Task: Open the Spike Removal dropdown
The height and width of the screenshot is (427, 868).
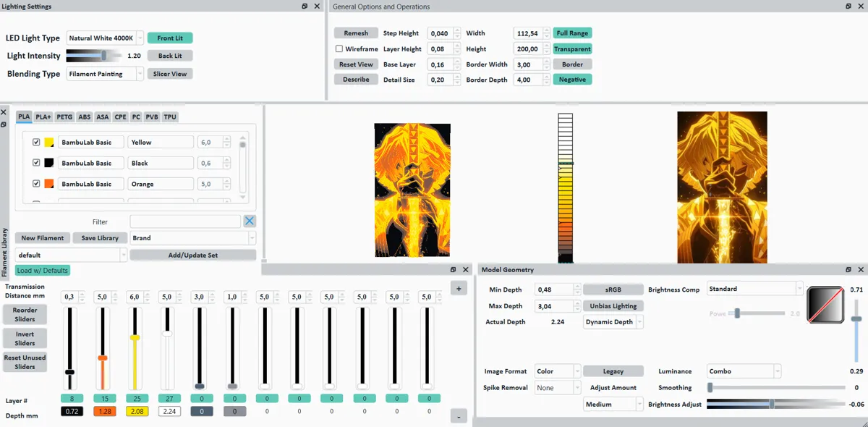Action: (557, 388)
